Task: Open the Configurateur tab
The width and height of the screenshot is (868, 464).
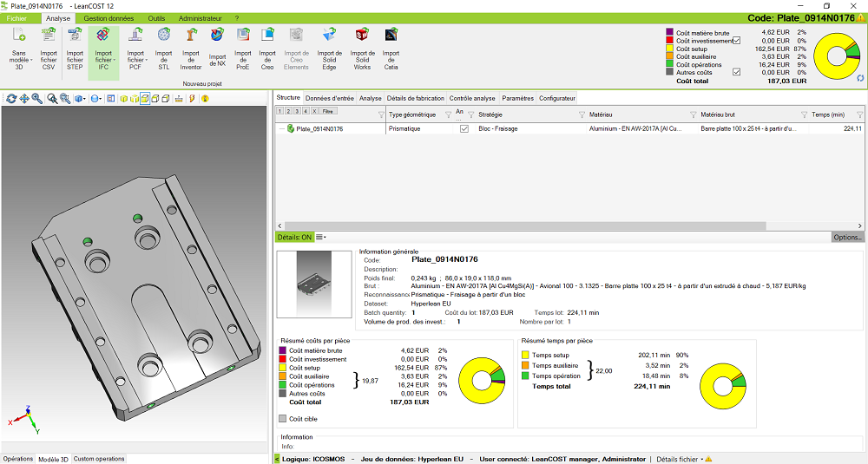Action: click(x=557, y=98)
